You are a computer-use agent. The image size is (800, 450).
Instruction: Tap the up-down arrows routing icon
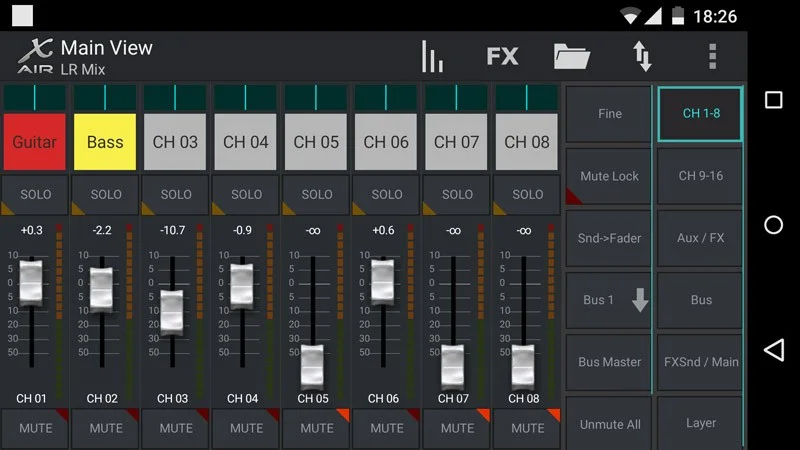[642, 56]
